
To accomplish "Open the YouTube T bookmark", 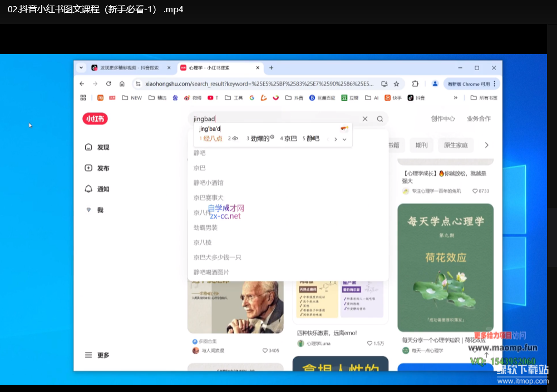I will tap(213, 98).
